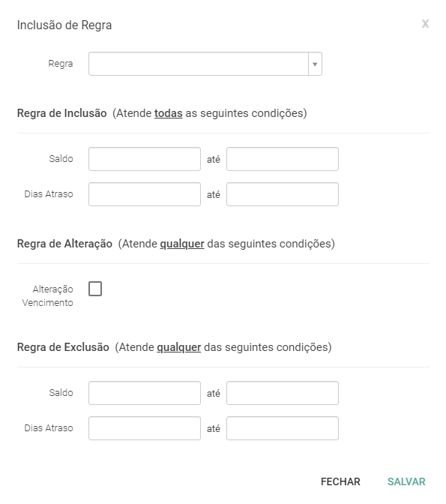Focus Saldo maximum field in Regra de Exclusão

283,393
